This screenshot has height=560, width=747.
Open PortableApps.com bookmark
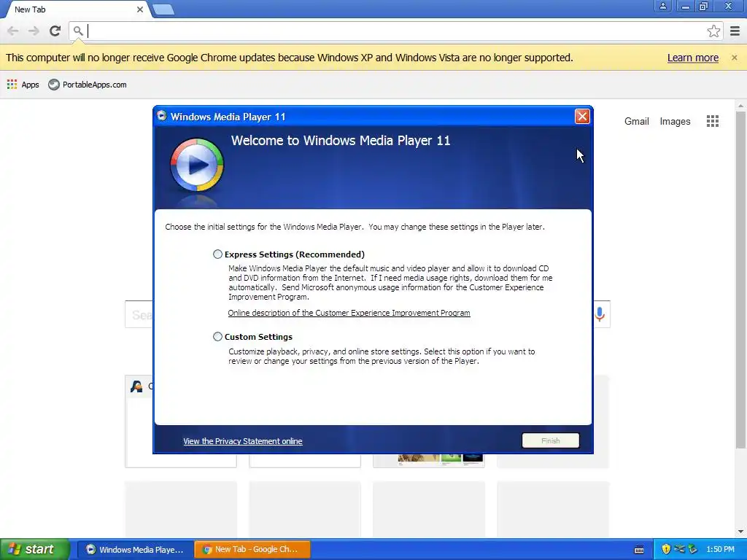click(88, 85)
